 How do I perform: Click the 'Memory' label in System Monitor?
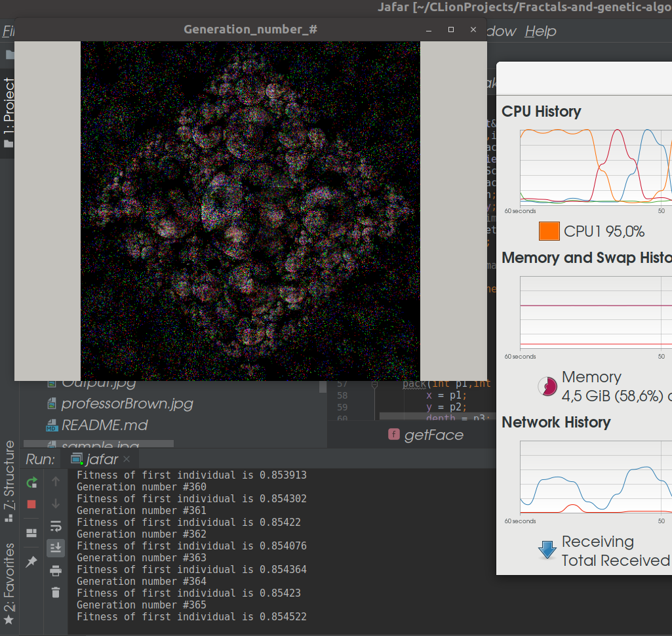click(x=591, y=377)
